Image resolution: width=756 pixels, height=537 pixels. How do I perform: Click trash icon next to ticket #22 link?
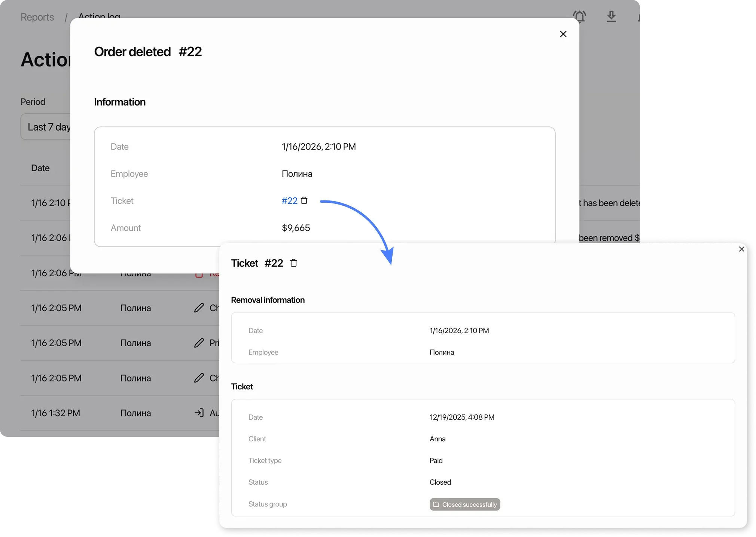click(304, 201)
